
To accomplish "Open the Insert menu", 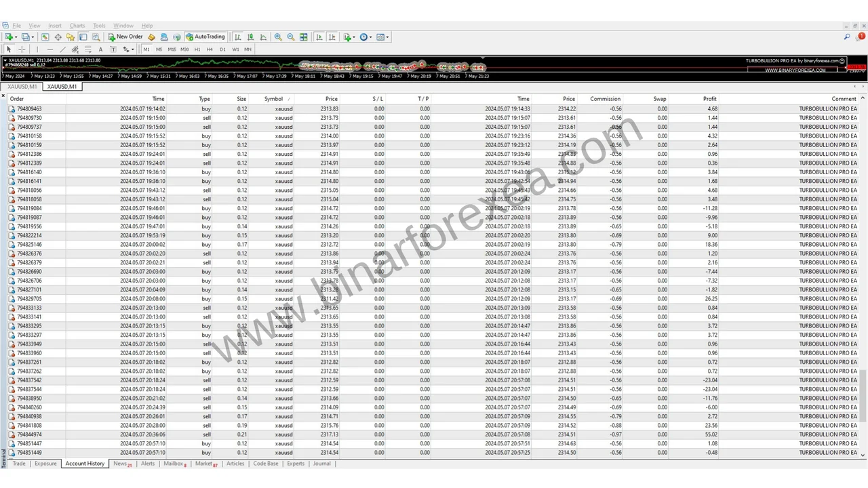I will click(55, 26).
